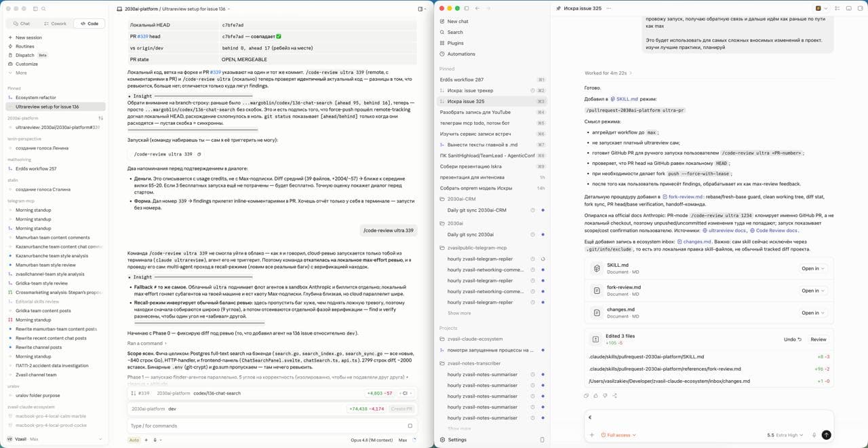Open the 5.5 Extra High model dropdown
The height and width of the screenshot is (448, 868).
coord(784,435)
